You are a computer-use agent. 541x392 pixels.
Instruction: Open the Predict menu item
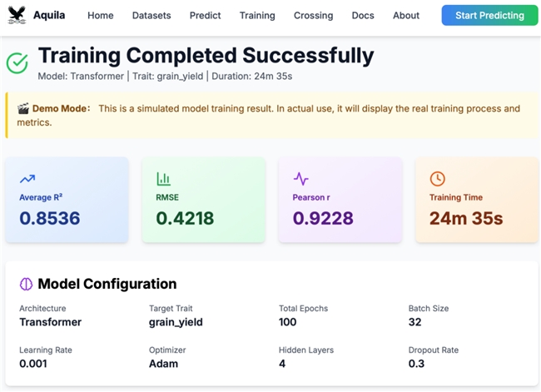205,16
